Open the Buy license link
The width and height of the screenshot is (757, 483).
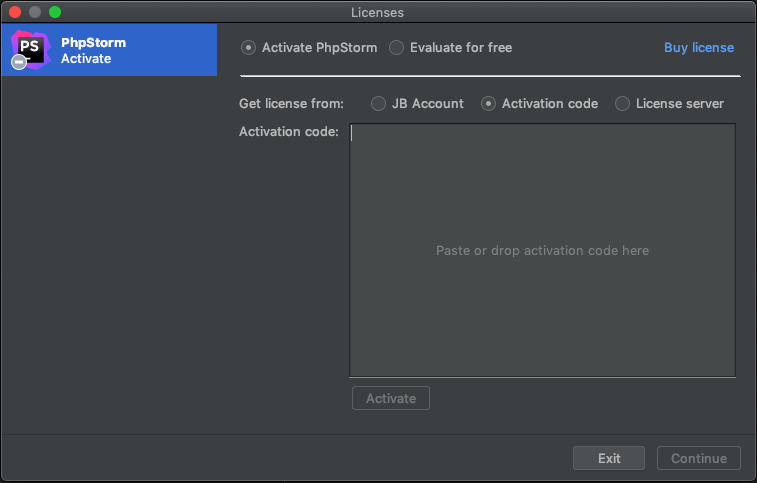pos(699,48)
